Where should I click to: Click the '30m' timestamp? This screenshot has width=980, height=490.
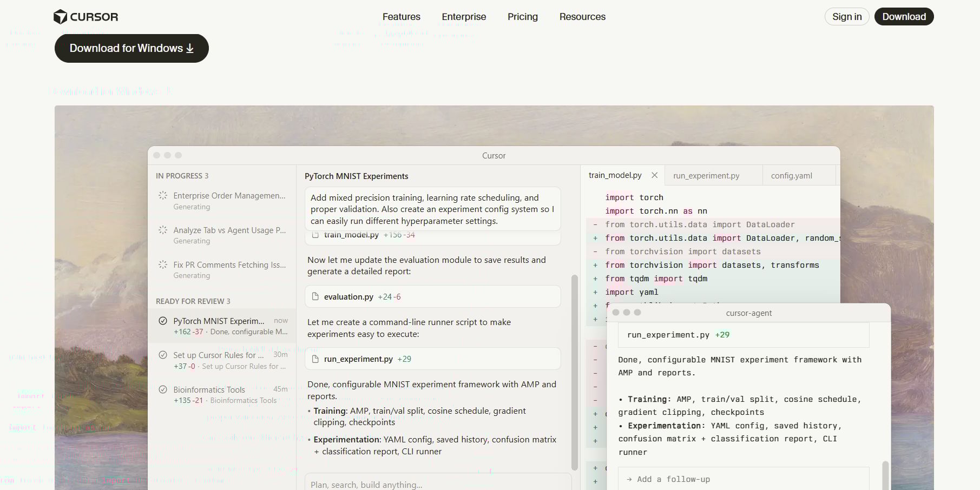coord(280,354)
